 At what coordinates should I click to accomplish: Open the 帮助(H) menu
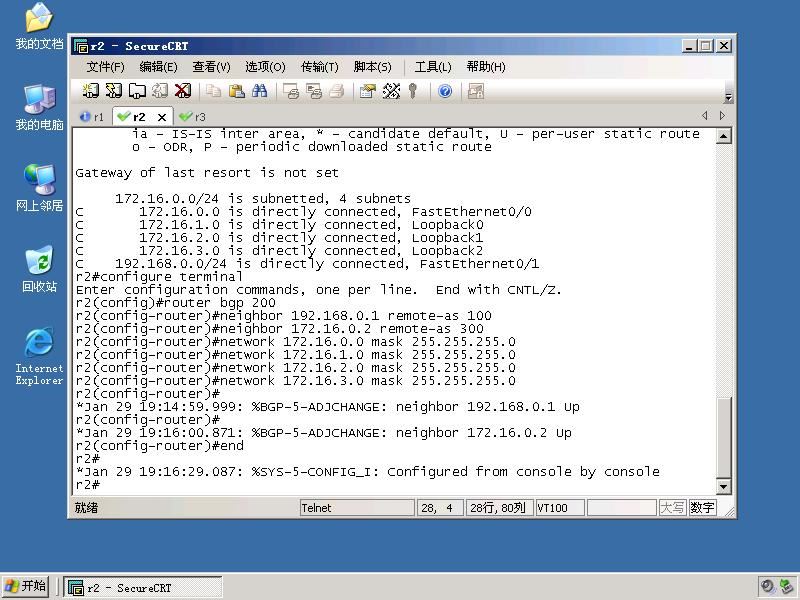(x=486, y=67)
